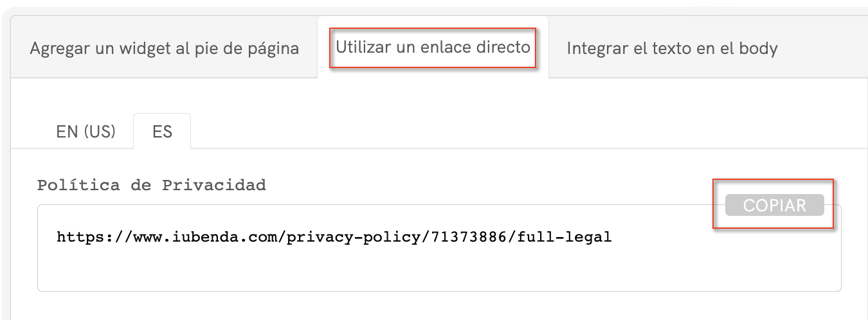Show the footer widget embedding option

coord(164,48)
